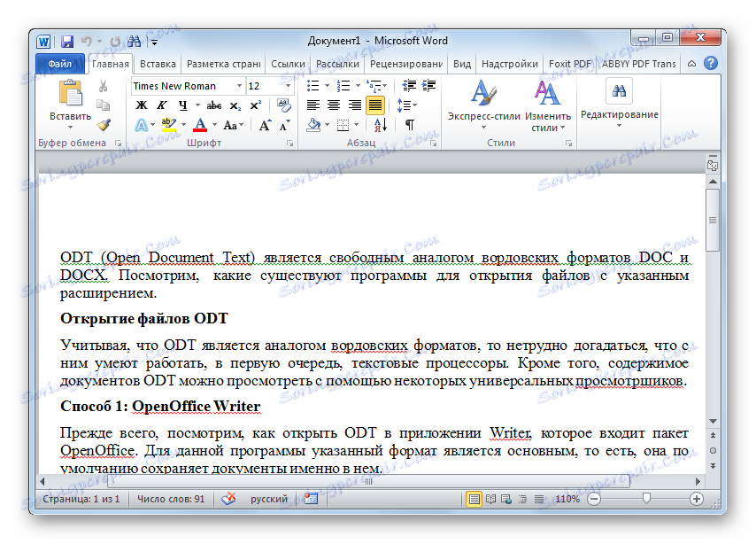The width and height of the screenshot is (756, 544).
Task: Switch to Вставка tab
Action: click(x=158, y=64)
